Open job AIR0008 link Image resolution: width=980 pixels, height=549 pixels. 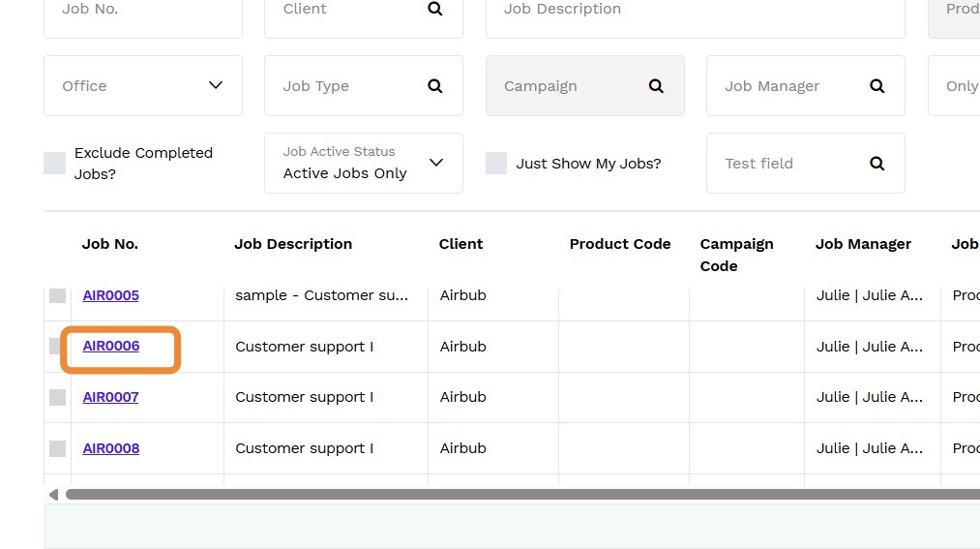tap(110, 448)
